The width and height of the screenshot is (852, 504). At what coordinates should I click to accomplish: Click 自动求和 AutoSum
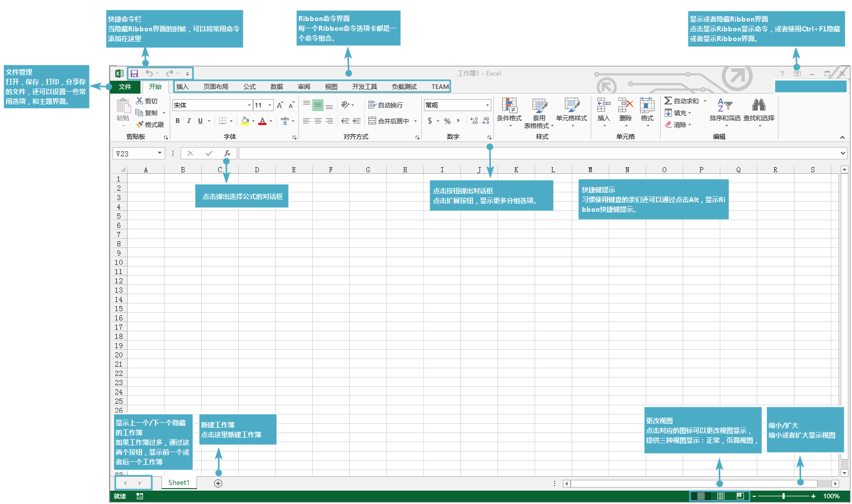click(682, 101)
